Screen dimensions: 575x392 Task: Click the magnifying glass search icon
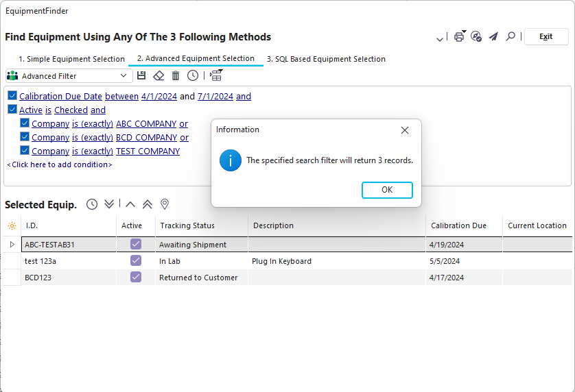511,37
